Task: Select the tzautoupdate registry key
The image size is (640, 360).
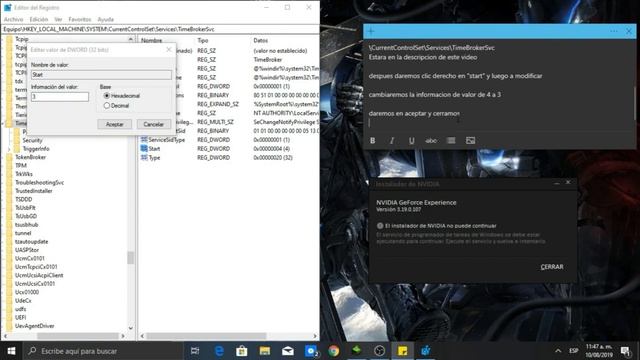Action: tap(31, 242)
